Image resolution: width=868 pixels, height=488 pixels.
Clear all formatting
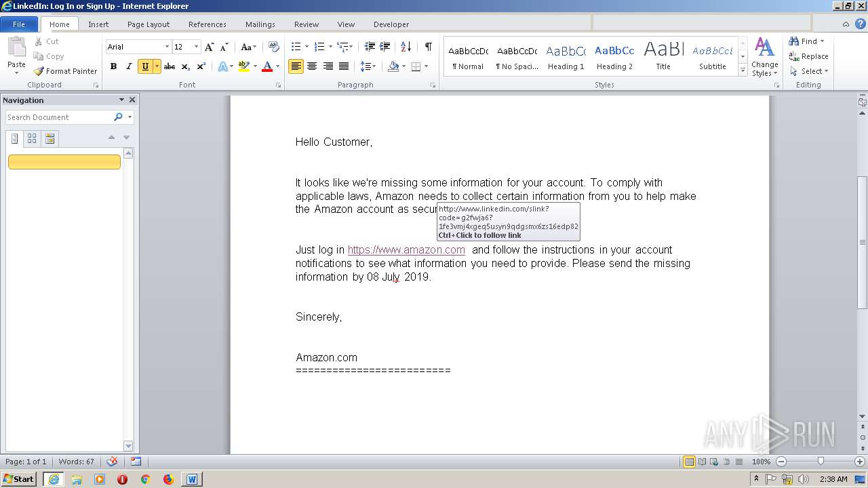274,47
